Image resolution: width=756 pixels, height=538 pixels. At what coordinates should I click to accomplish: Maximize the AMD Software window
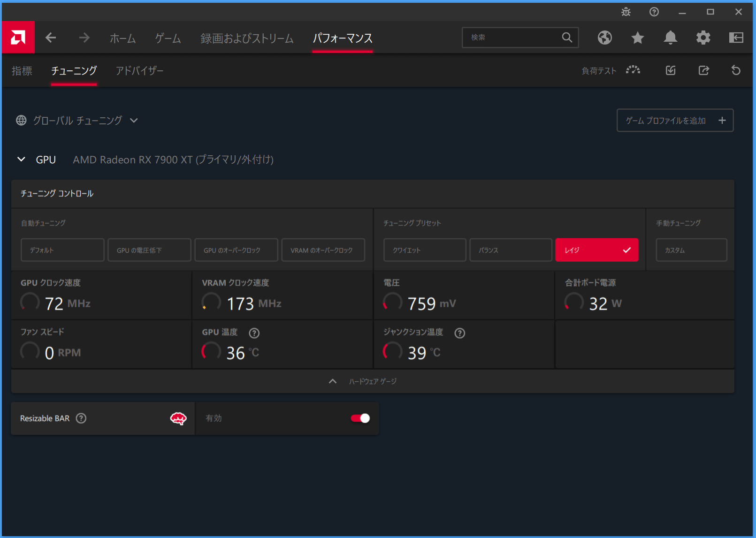710,12
